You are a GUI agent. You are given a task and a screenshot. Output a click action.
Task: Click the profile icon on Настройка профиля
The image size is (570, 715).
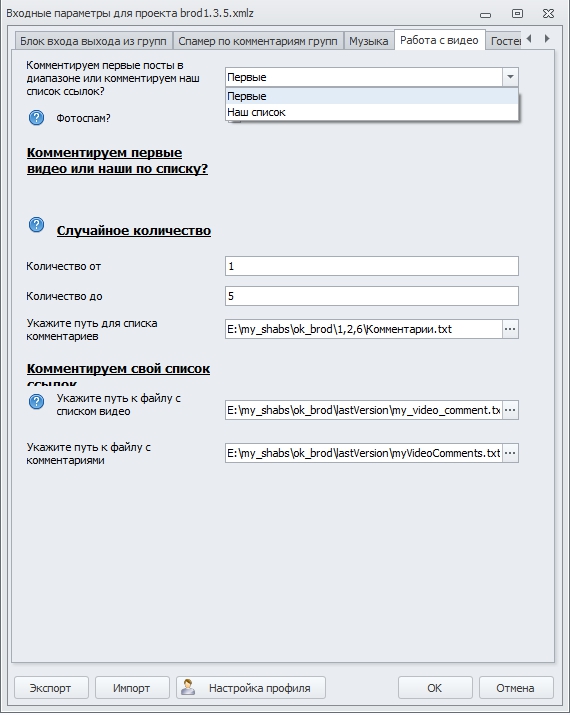(188, 687)
